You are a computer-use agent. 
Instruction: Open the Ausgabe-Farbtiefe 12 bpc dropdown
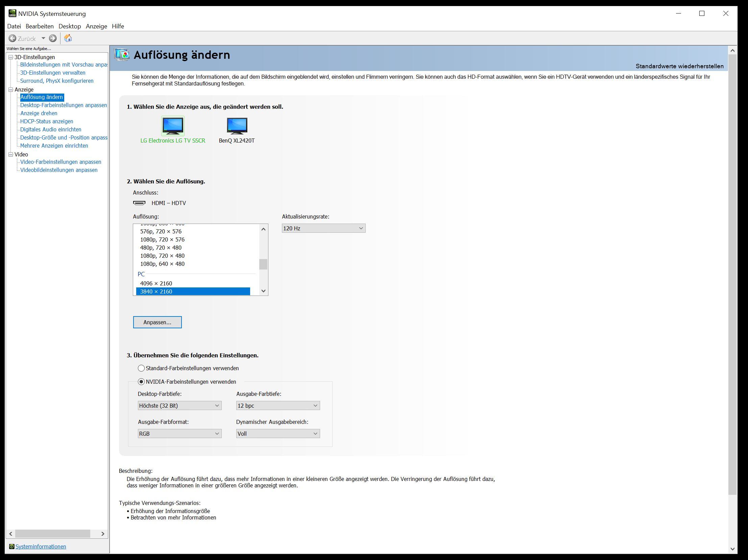278,406
